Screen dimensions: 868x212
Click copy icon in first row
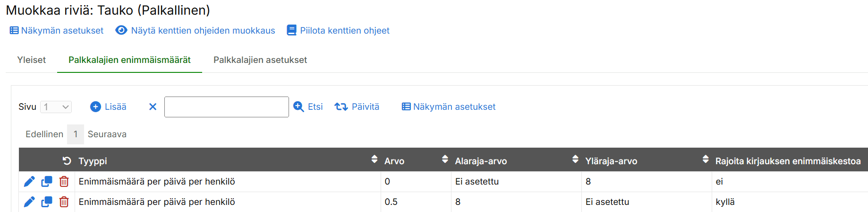(x=47, y=182)
